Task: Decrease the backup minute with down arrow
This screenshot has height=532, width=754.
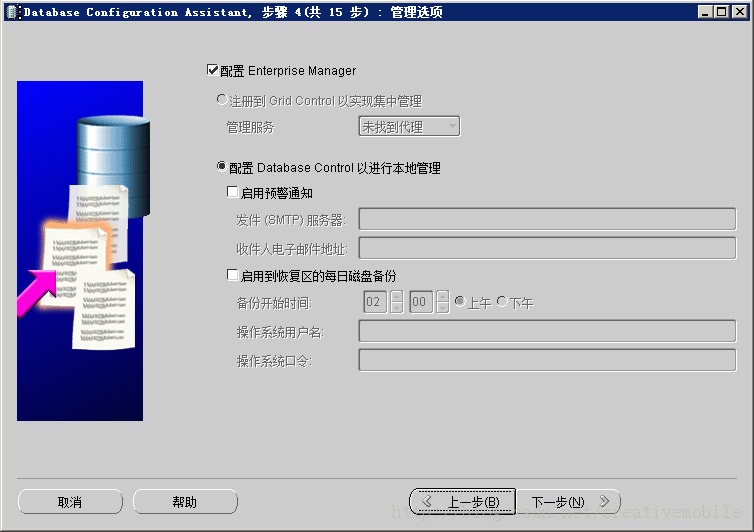Action: click(x=443, y=308)
